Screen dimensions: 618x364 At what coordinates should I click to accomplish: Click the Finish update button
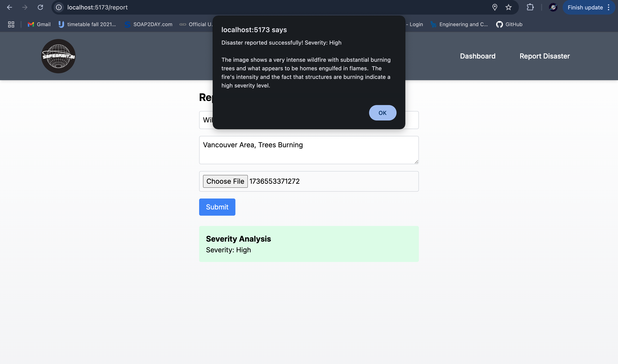tap(585, 7)
